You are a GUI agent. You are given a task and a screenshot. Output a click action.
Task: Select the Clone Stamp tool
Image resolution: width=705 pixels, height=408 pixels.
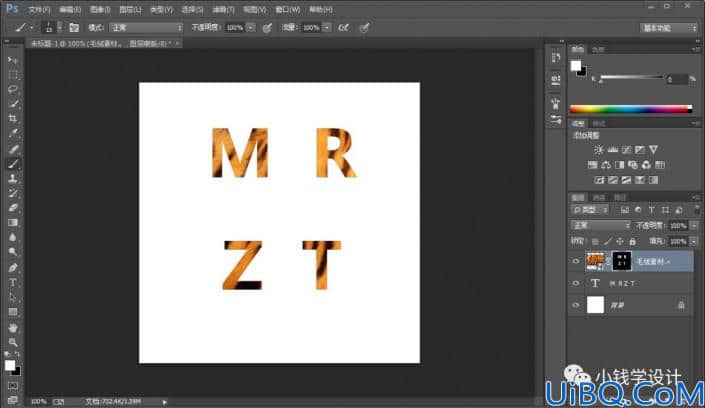coord(13,179)
